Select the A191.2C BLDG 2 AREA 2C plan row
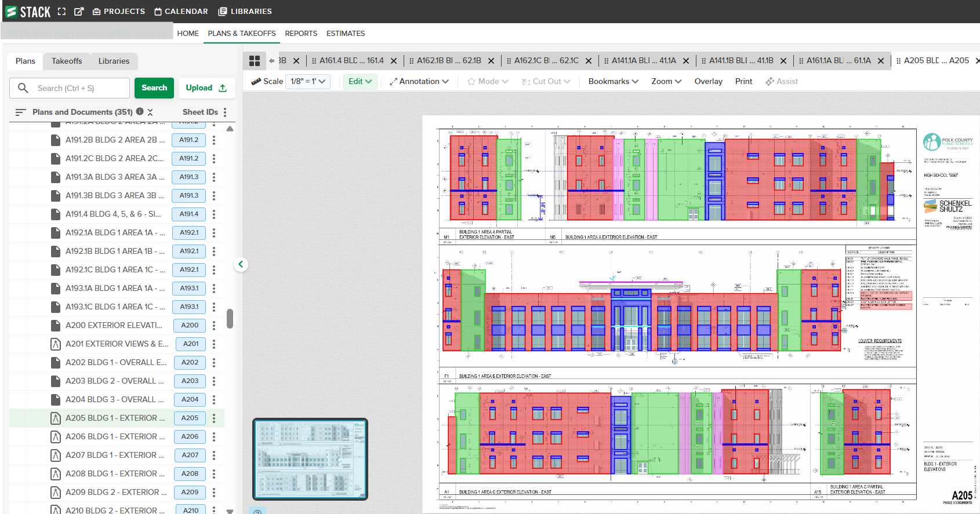Screen dimensions: 980x514 coord(117,159)
